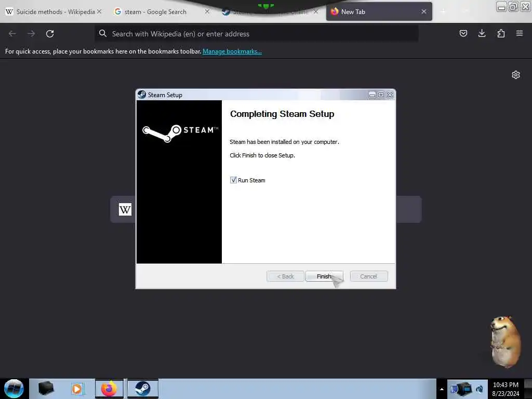Open the Firefox extensions icon

click(x=501, y=33)
